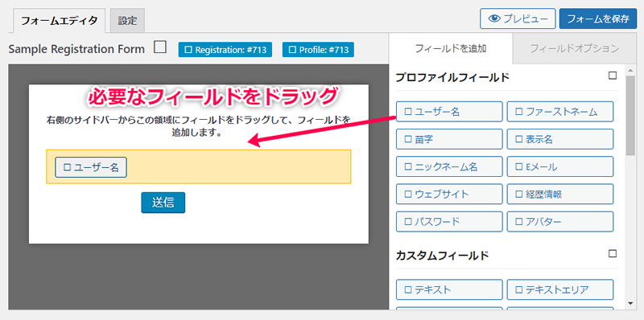644x320 pixels.
Task: Select the テキスト custom field
Action: click(449, 289)
